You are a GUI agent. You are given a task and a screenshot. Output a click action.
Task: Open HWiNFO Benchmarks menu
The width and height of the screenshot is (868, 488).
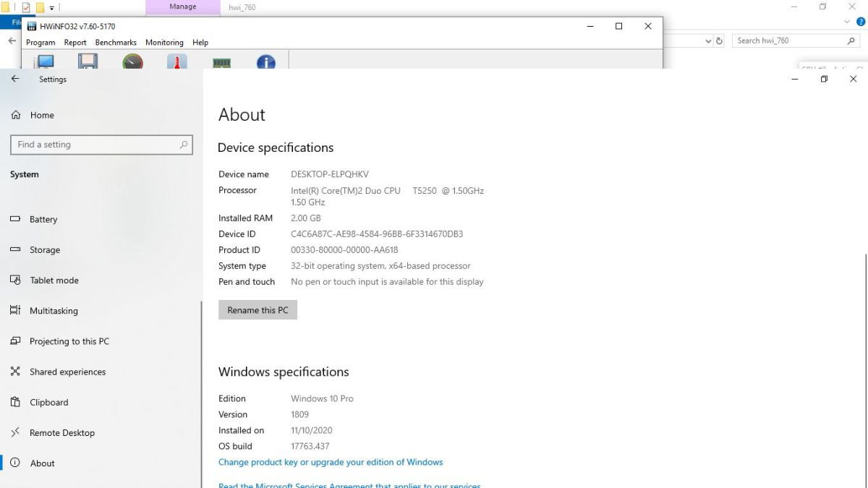point(116,43)
